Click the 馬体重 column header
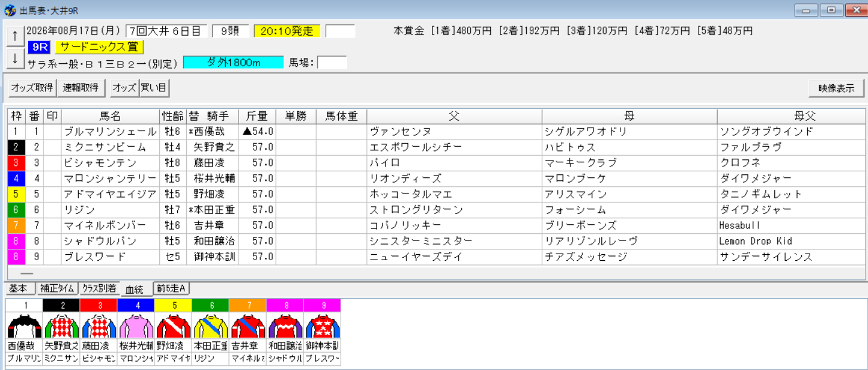Screen dimensions: 868x370 point(341,116)
